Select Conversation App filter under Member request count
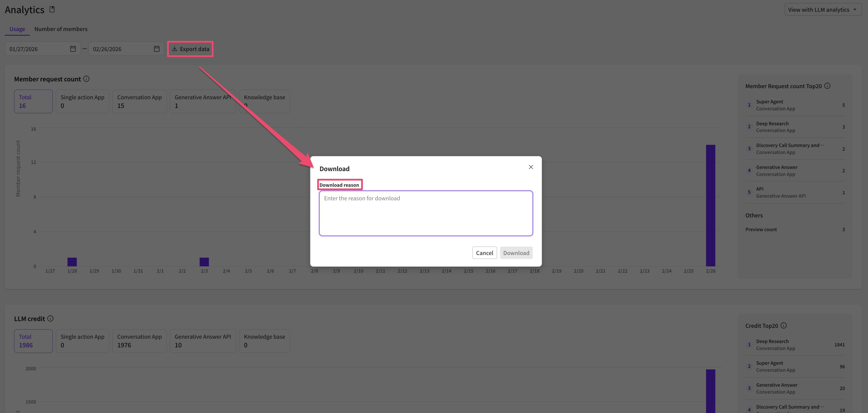This screenshot has width=868, height=413. [x=139, y=101]
